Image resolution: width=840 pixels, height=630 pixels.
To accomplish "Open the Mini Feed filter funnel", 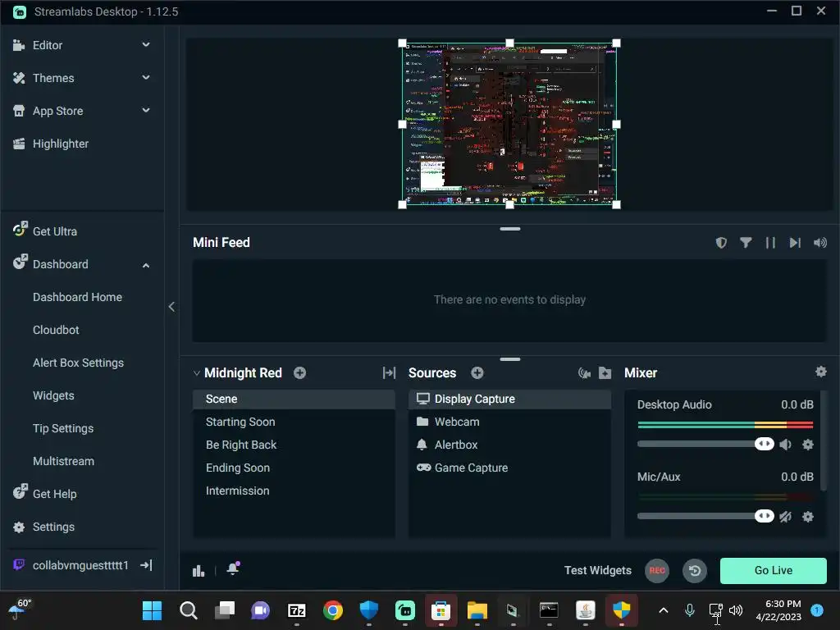I will pyautogui.click(x=746, y=243).
